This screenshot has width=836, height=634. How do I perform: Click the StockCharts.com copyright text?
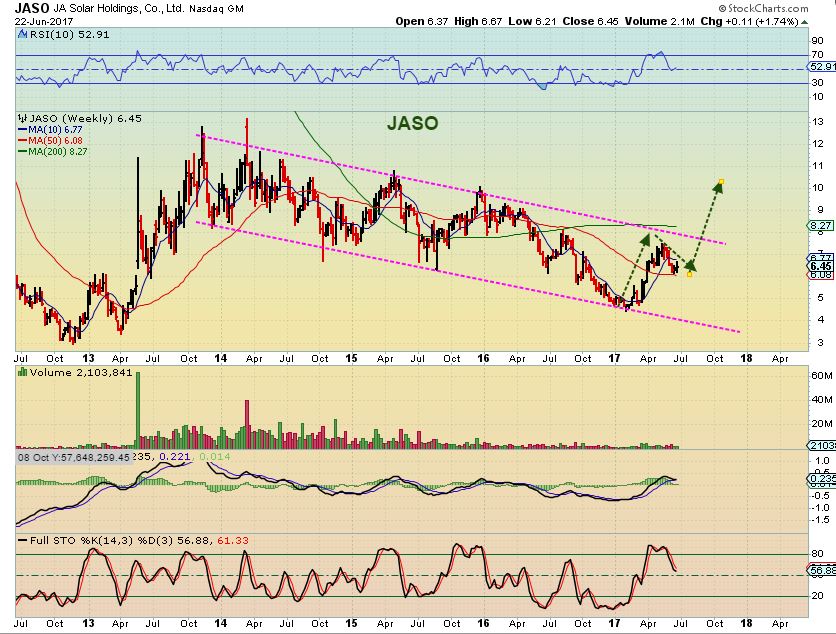tap(763, 8)
